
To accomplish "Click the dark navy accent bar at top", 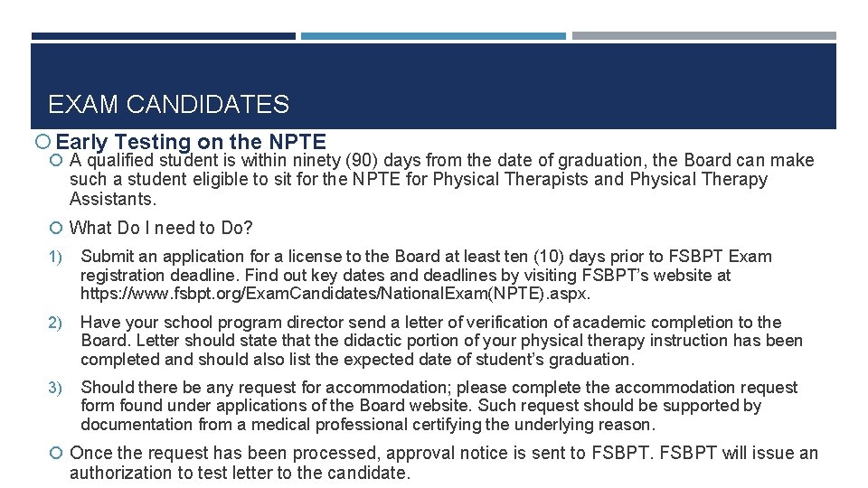I will (163, 36).
